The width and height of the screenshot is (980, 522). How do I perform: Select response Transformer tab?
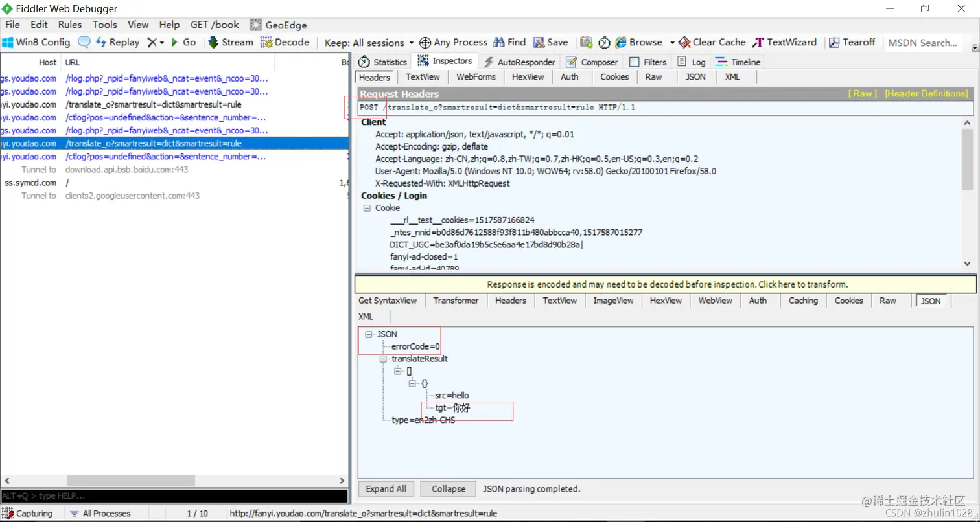(456, 301)
